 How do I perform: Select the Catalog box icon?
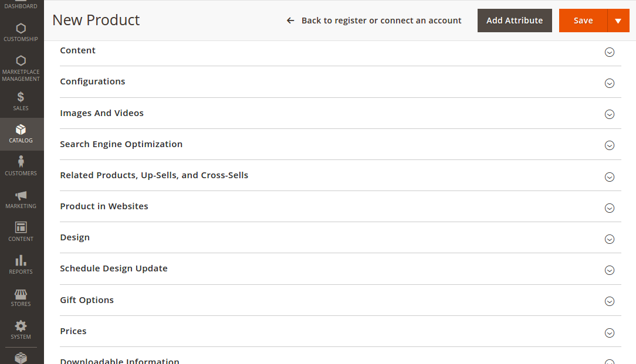tap(21, 130)
